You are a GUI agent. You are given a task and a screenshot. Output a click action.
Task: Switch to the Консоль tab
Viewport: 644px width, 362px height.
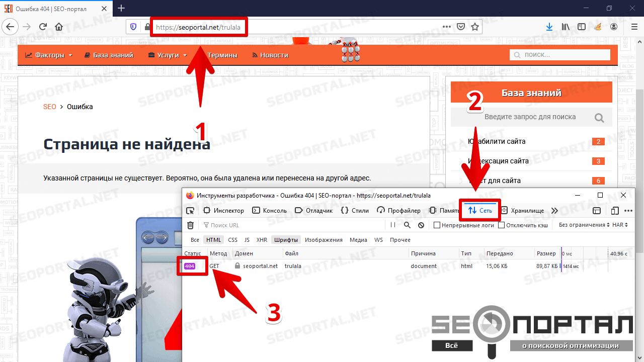click(x=269, y=211)
